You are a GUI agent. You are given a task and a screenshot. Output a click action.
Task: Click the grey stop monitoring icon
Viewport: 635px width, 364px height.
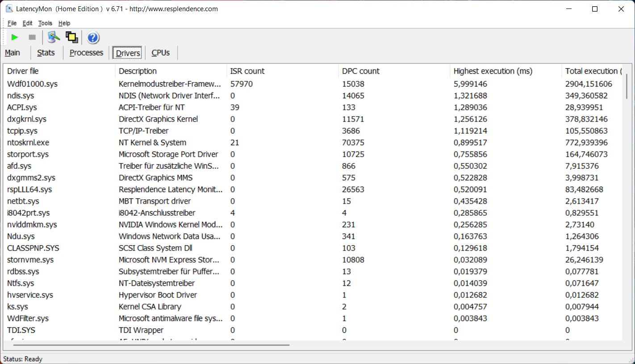[32, 38]
